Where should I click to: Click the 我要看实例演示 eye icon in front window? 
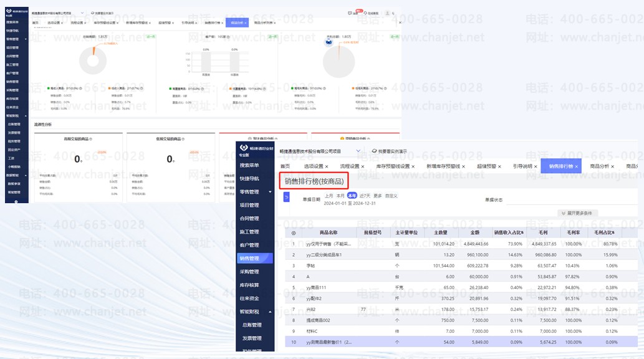coord(374,151)
